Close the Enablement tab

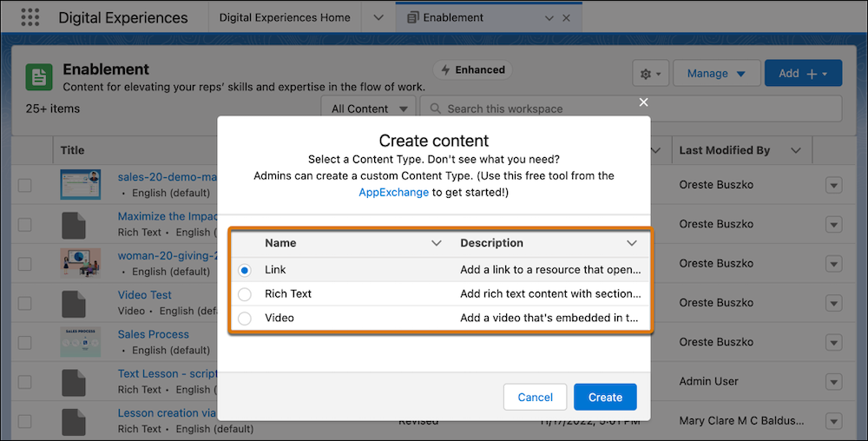pos(567,17)
